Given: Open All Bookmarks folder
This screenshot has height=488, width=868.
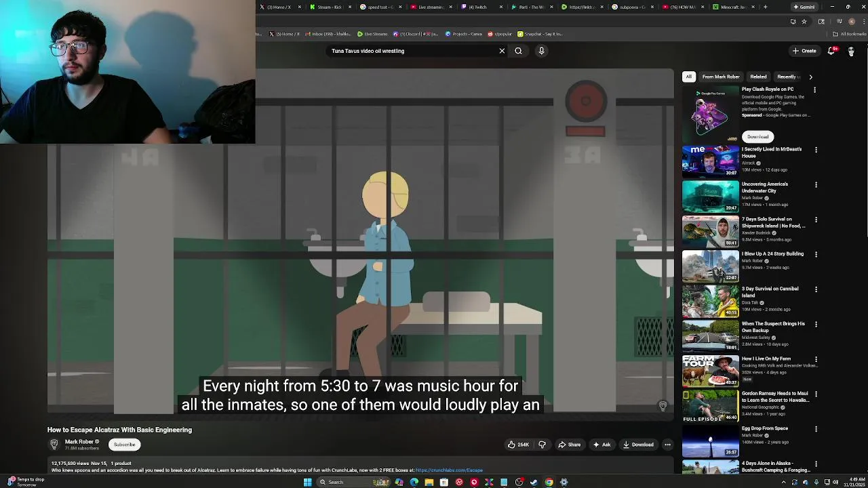Looking at the screenshot, I should pos(850,34).
